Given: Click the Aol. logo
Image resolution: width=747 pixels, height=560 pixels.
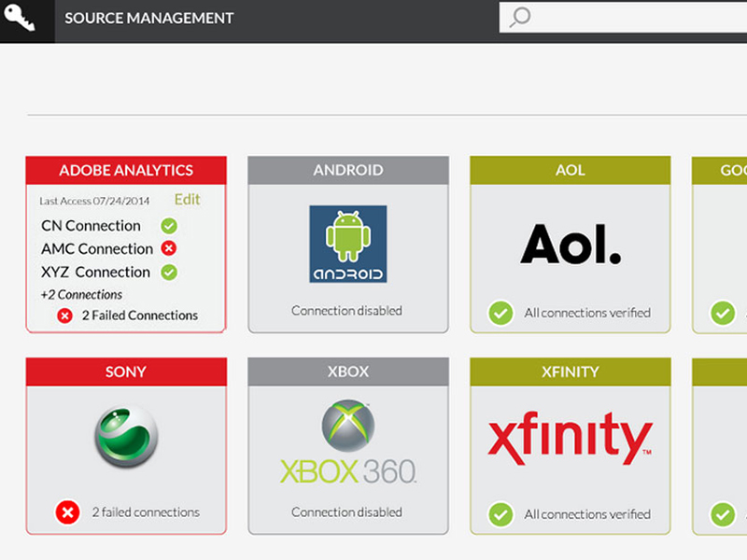Looking at the screenshot, I should [x=571, y=244].
